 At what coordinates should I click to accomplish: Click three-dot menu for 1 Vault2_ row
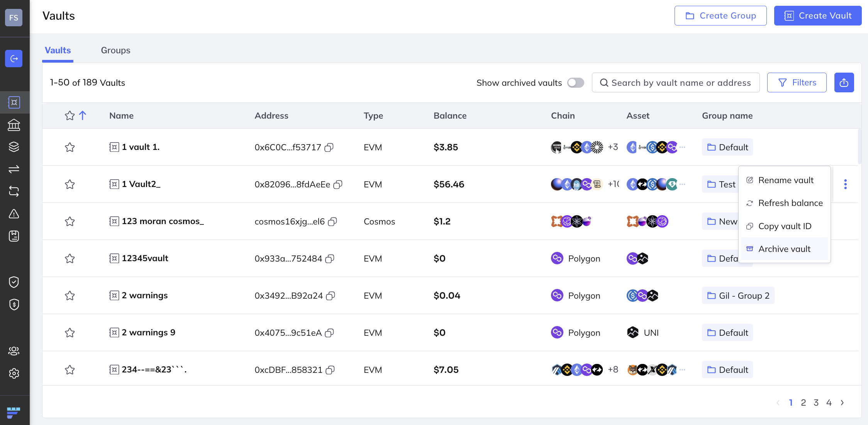pos(846,184)
